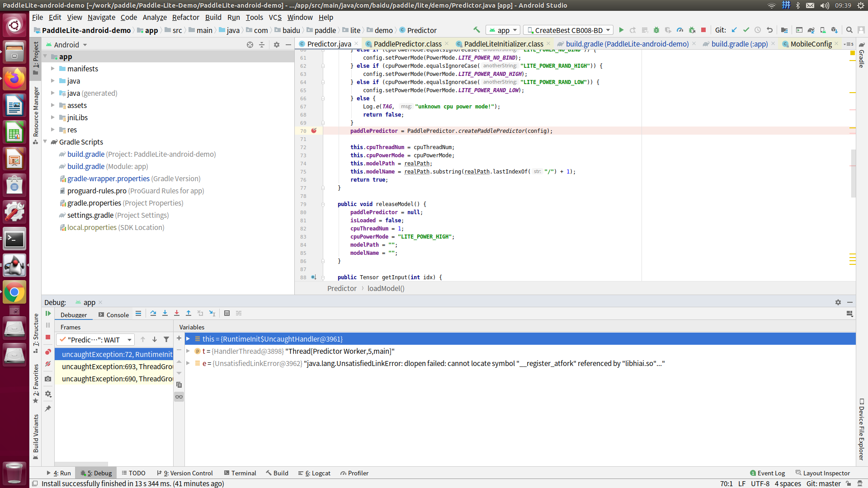Screen dimensions: 868x488
Task: Open the Event Log
Action: [767, 473]
